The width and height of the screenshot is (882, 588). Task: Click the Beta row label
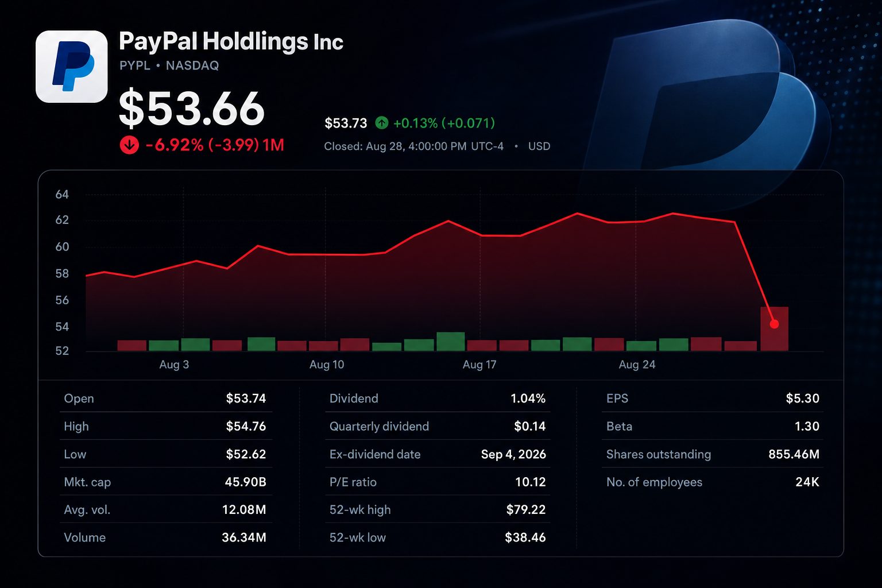[619, 427]
